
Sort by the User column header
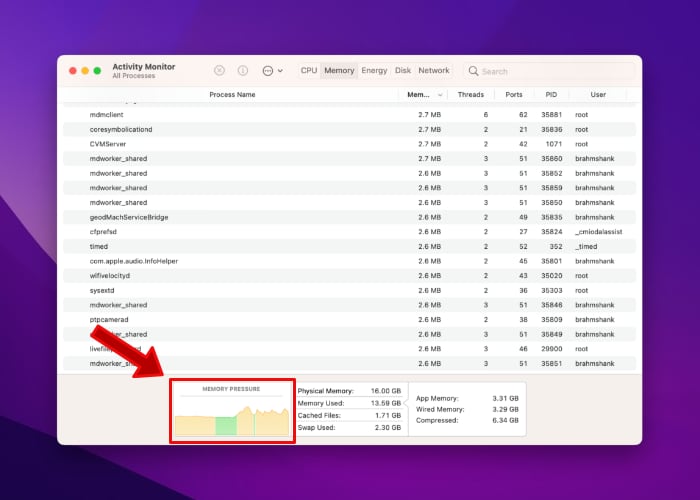pos(598,95)
